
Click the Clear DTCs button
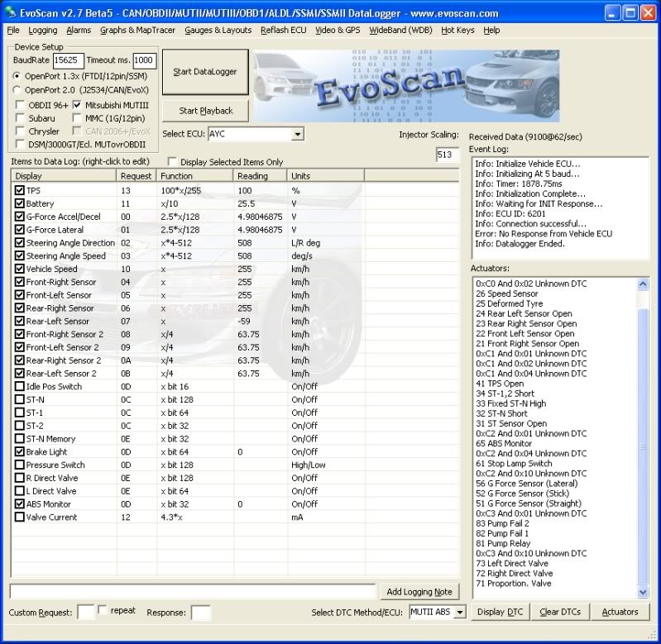pos(560,612)
